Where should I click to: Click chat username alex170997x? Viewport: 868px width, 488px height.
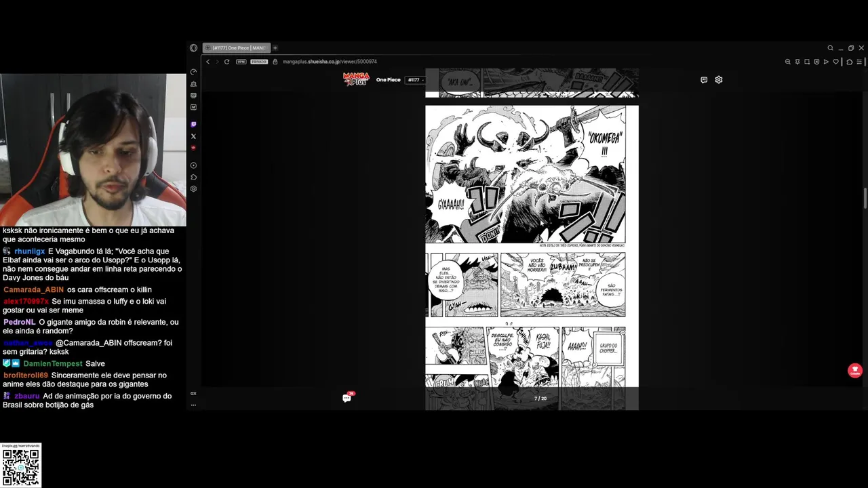26,302
